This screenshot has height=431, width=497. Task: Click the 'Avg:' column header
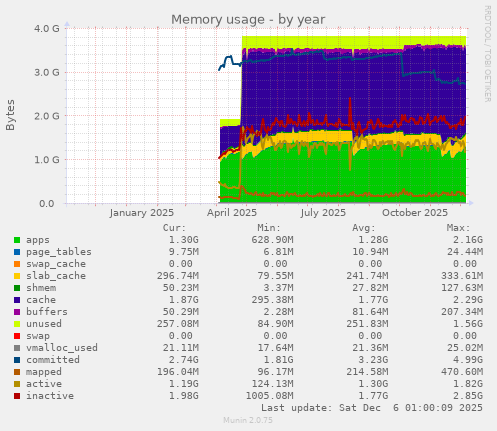coord(364,228)
